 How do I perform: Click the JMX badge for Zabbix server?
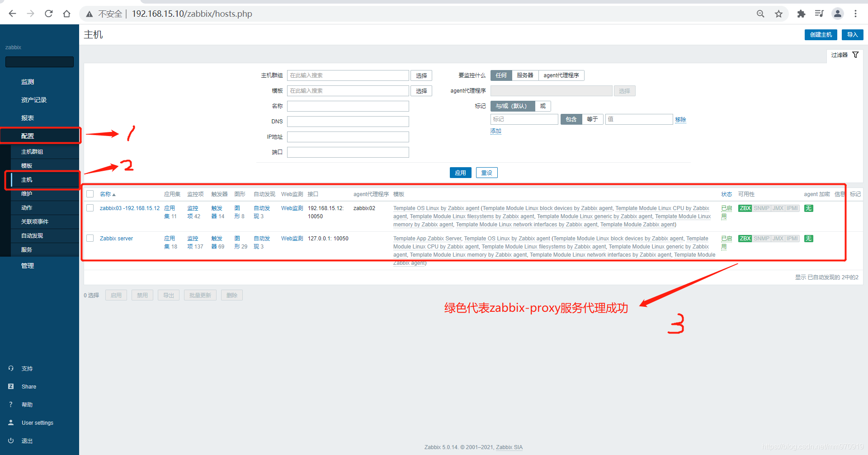click(x=778, y=239)
